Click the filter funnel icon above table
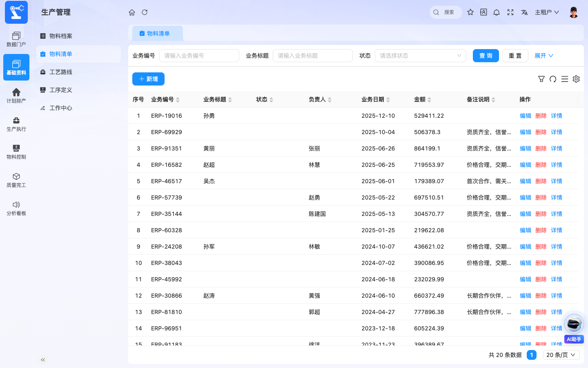The width and height of the screenshot is (588, 368). coord(541,79)
